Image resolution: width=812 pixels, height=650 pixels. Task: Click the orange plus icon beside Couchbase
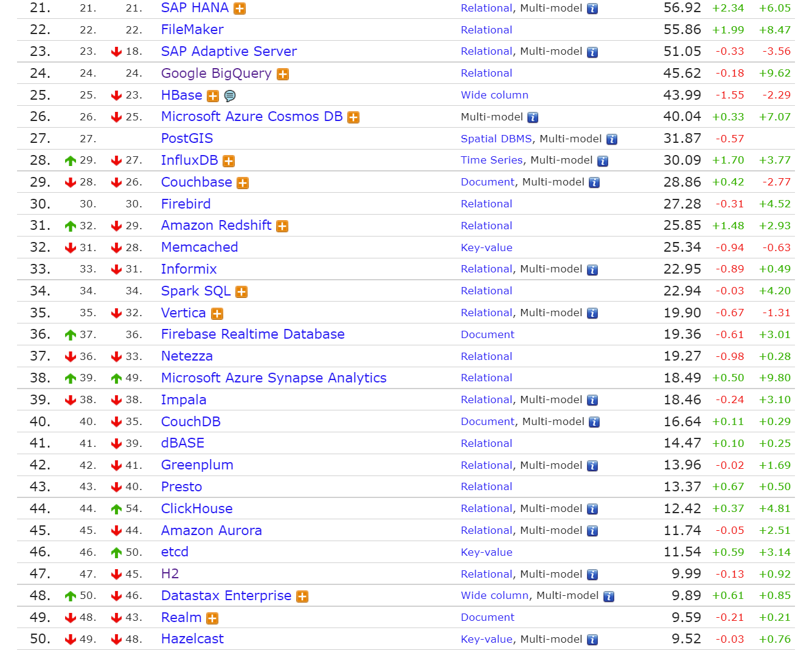(243, 183)
